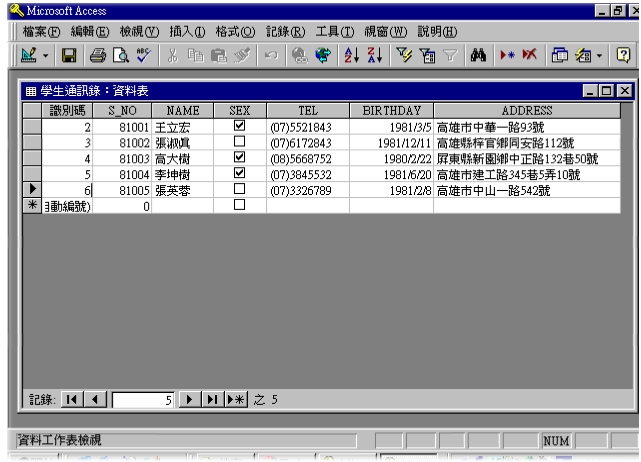
Task: Open the 工具(T) menu
Action: 335,31
